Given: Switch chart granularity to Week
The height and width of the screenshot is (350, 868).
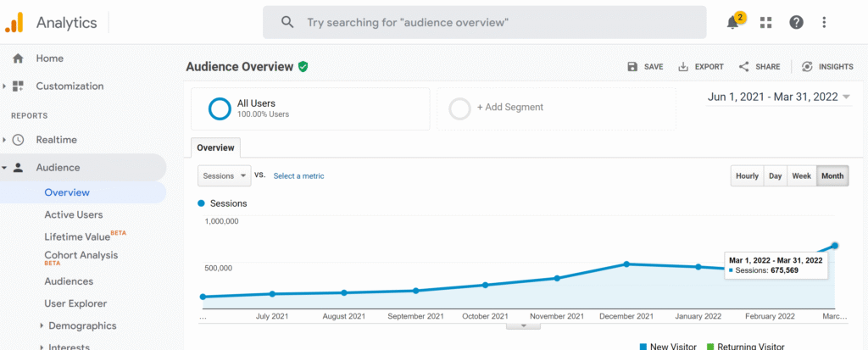Looking at the screenshot, I should pyautogui.click(x=801, y=176).
